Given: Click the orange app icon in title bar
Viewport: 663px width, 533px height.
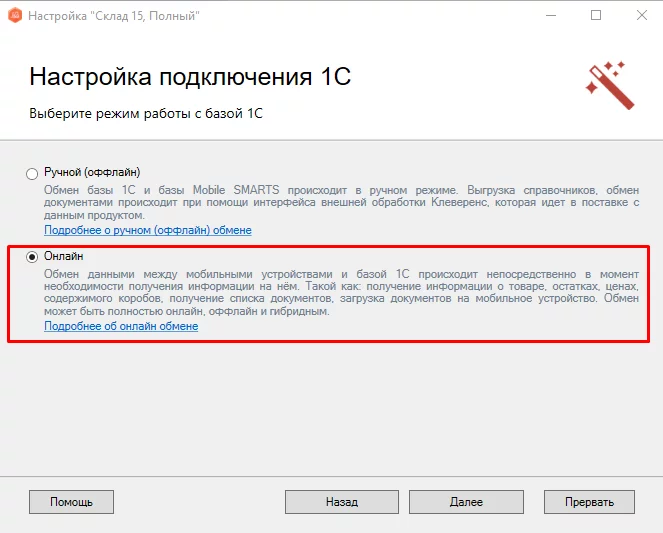Looking at the screenshot, I should pos(15,16).
